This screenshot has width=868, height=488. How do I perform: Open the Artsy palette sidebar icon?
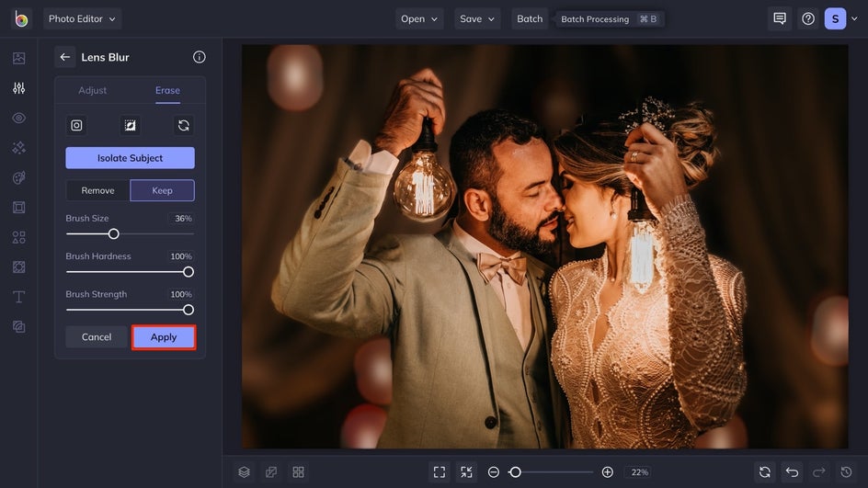coord(18,177)
